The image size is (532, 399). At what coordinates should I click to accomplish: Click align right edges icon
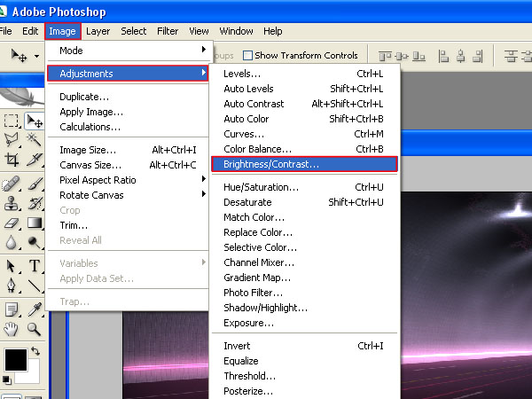[x=477, y=56]
